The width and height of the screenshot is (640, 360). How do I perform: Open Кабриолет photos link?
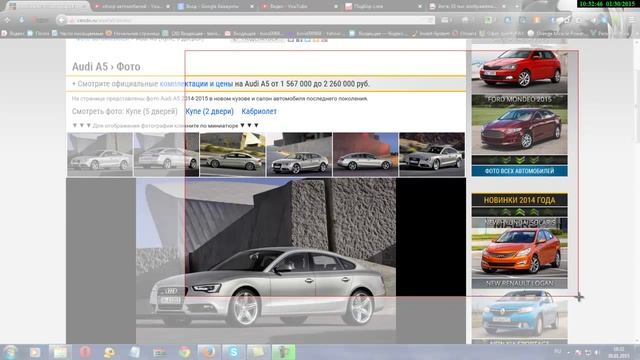[x=259, y=111]
